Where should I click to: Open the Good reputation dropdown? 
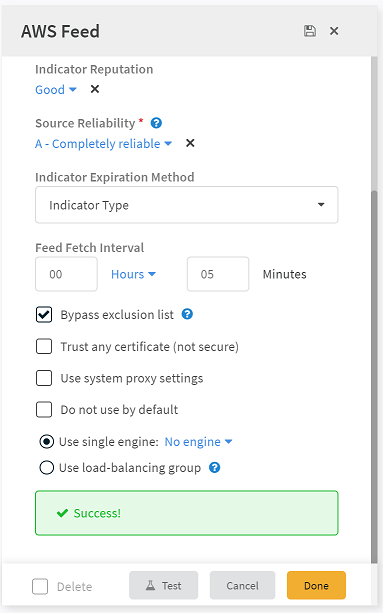click(x=55, y=90)
